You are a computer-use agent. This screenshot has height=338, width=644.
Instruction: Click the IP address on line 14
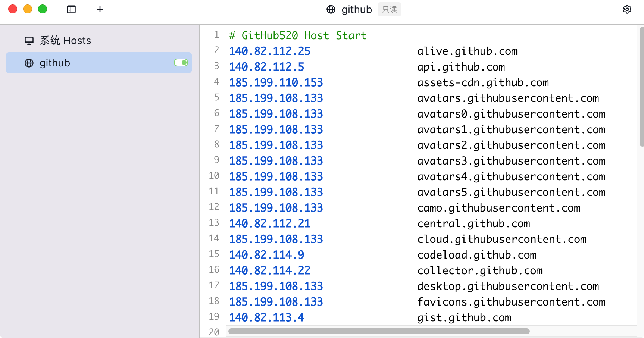[276, 239]
